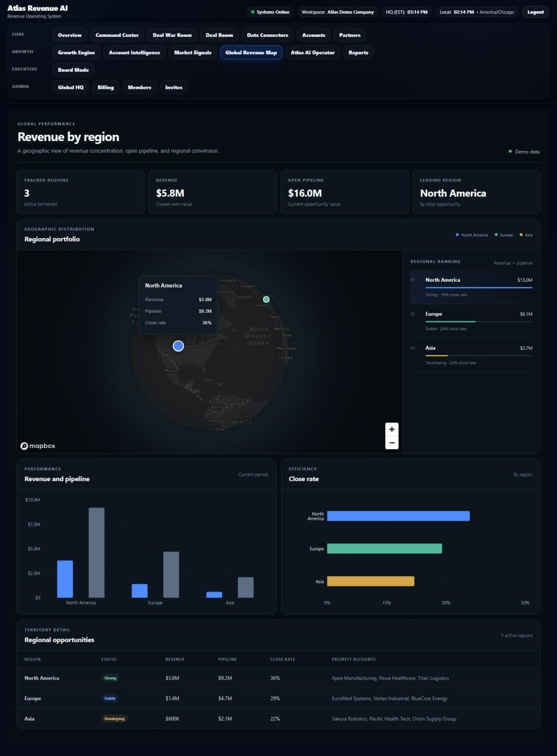Click Europe revenue bar in chart
The height and width of the screenshot is (756, 557).
[x=140, y=591]
